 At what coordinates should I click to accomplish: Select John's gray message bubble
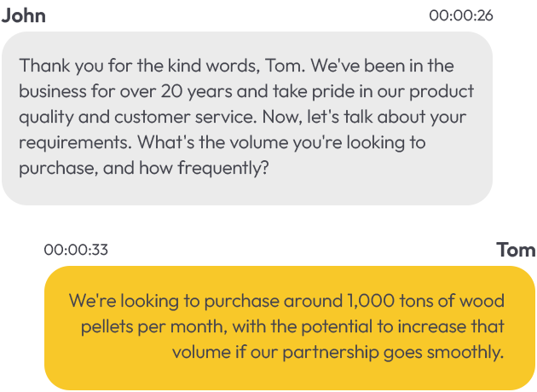coord(247,118)
